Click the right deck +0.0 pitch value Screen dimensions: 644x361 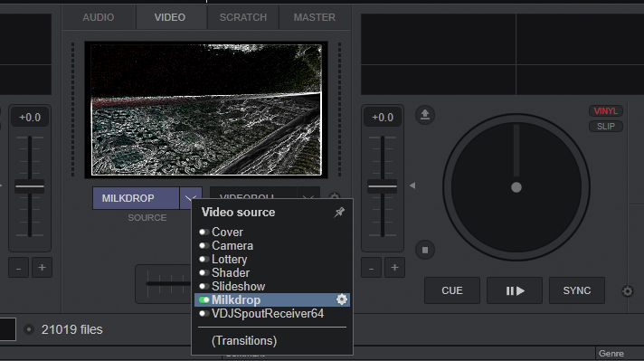click(x=383, y=118)
